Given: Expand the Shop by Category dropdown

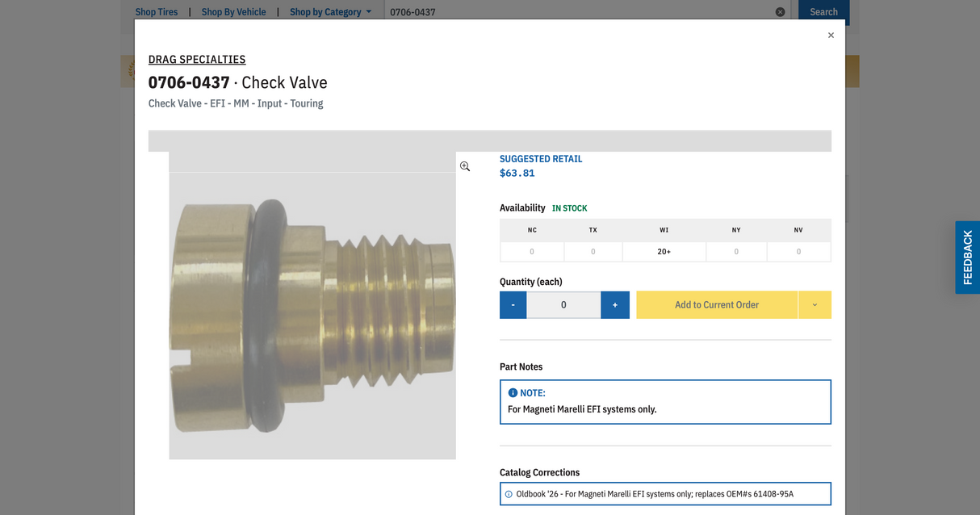Looking at the screenshot, I should point(331,12).
